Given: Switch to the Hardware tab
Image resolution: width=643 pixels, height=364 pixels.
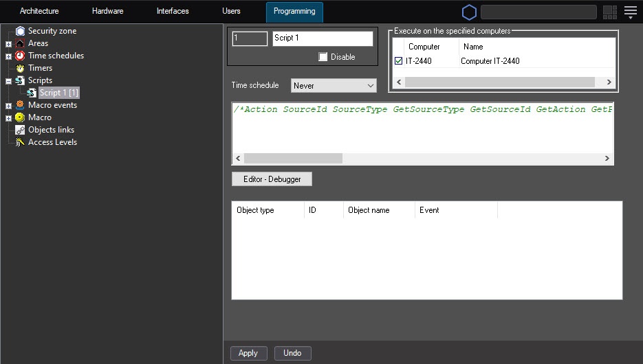Looking at the screenshot, I should 107,11.
